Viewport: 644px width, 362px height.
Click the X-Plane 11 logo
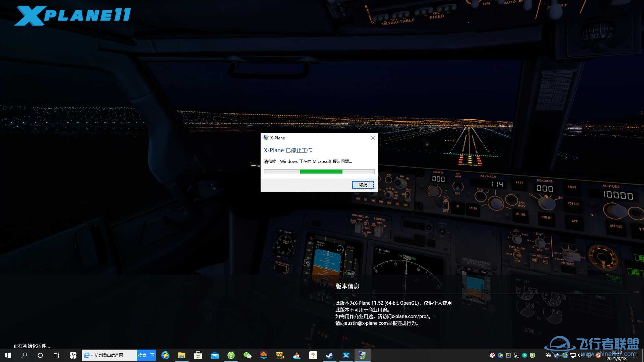coord(72,16)
